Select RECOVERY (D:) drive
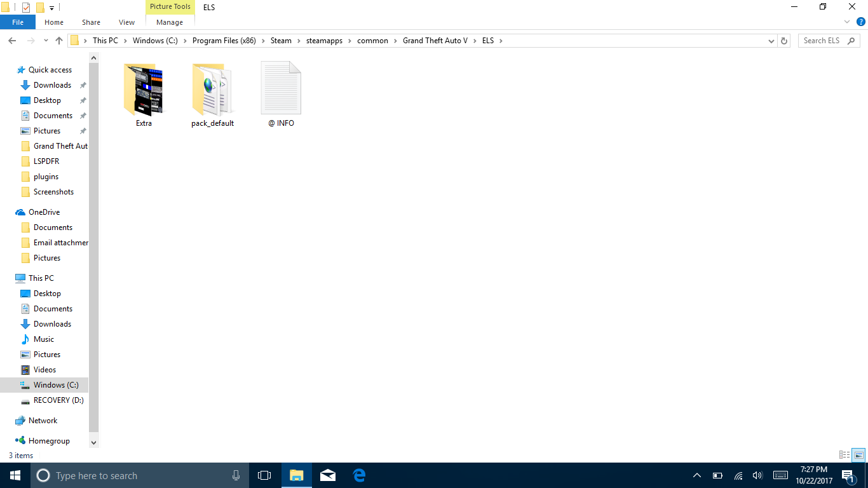The height and width of the screenshot is (488, 868). click(58, 400)
